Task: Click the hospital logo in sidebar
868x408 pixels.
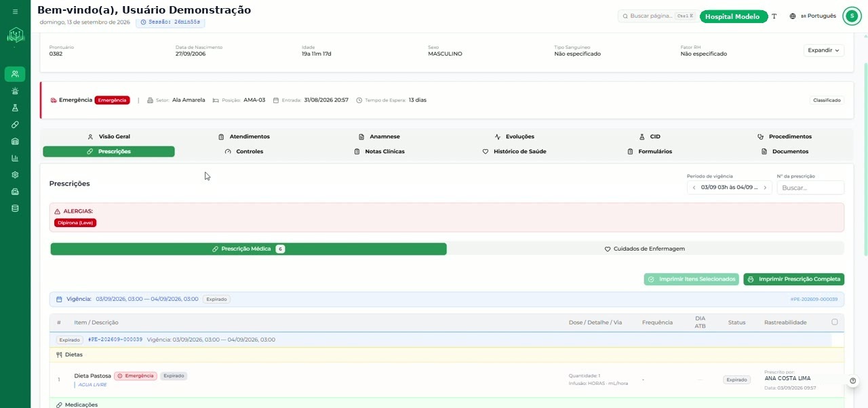Action: point(15,35)
